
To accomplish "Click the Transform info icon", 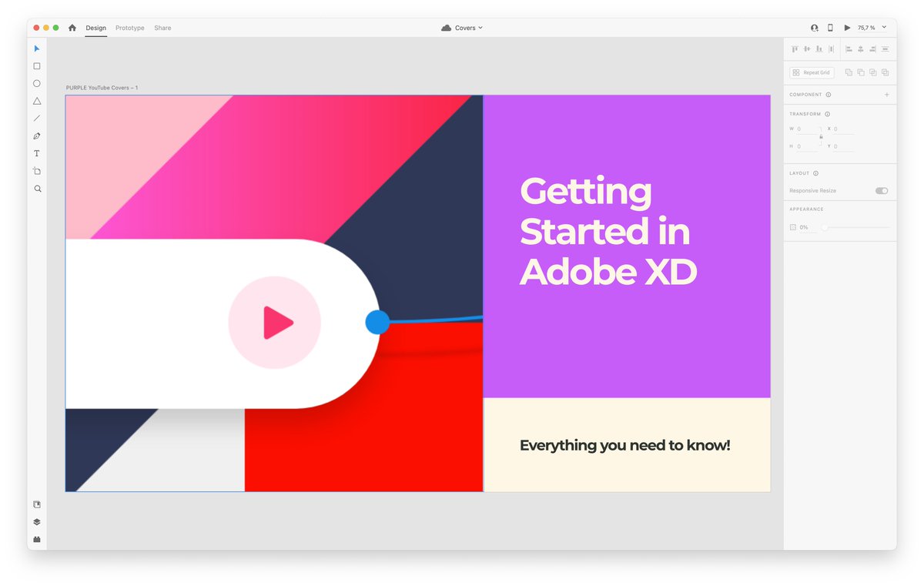I will point(827,114).
